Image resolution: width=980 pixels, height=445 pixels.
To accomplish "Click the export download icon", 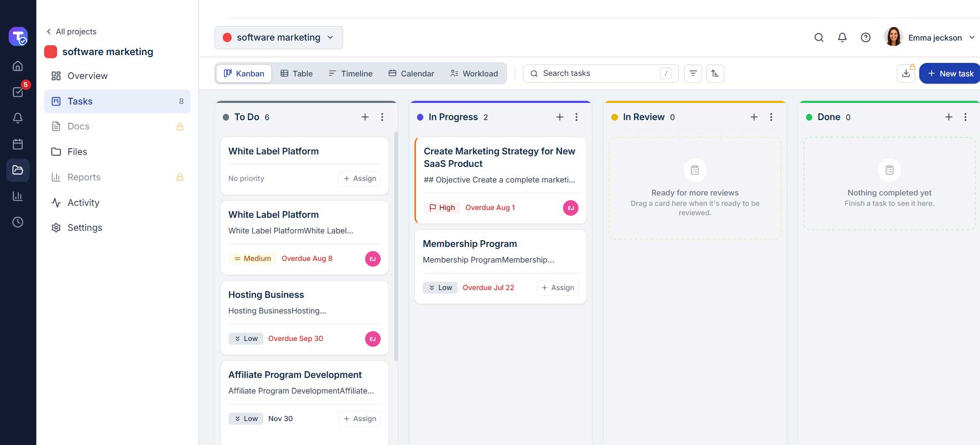I will [906, 73].
